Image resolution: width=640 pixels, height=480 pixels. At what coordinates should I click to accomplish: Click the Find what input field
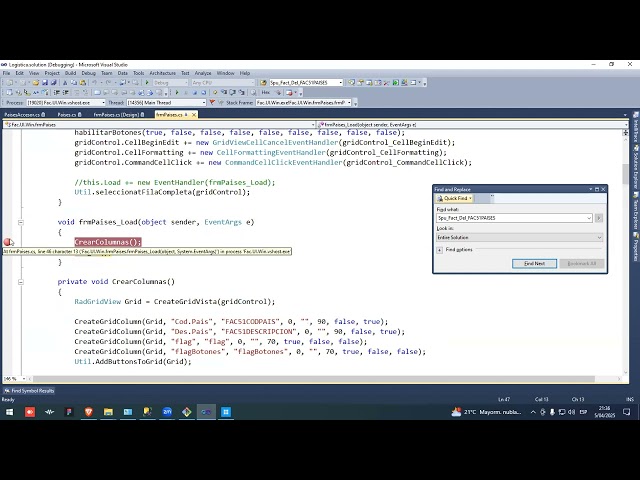pos(511,218)
